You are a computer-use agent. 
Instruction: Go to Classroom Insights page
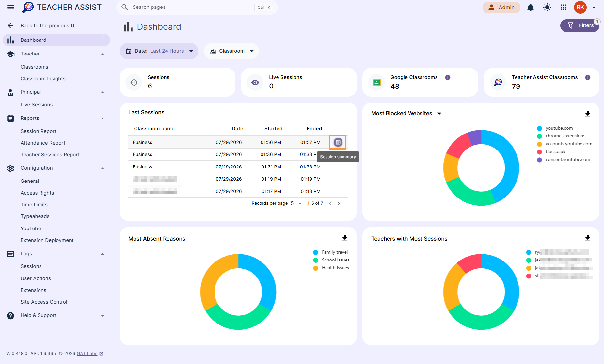pos(43,79)
